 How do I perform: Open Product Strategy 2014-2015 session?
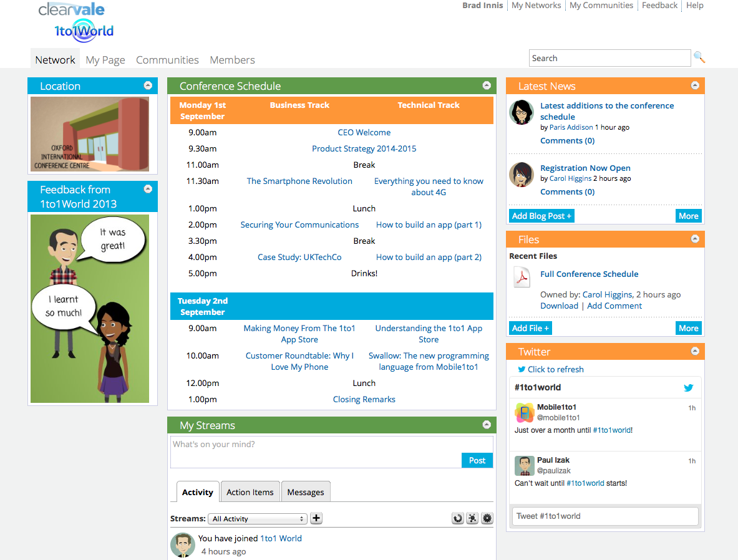[x=364, y=148]
